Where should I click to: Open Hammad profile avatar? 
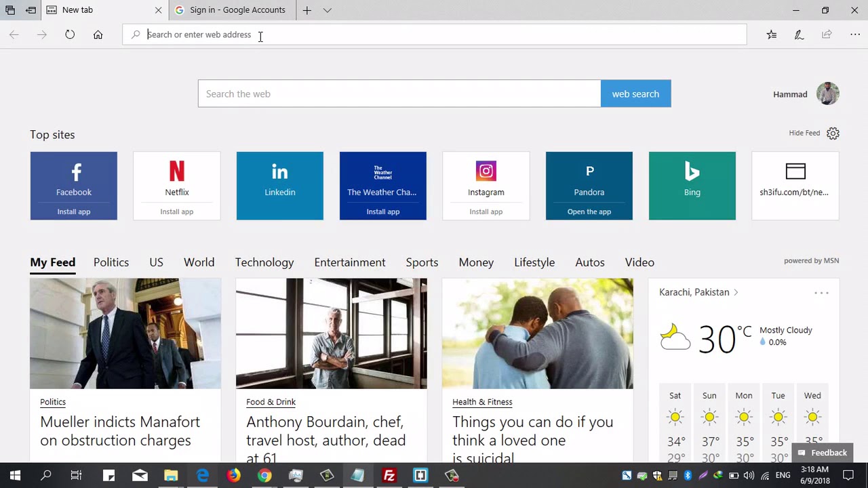tap(828, 94)
